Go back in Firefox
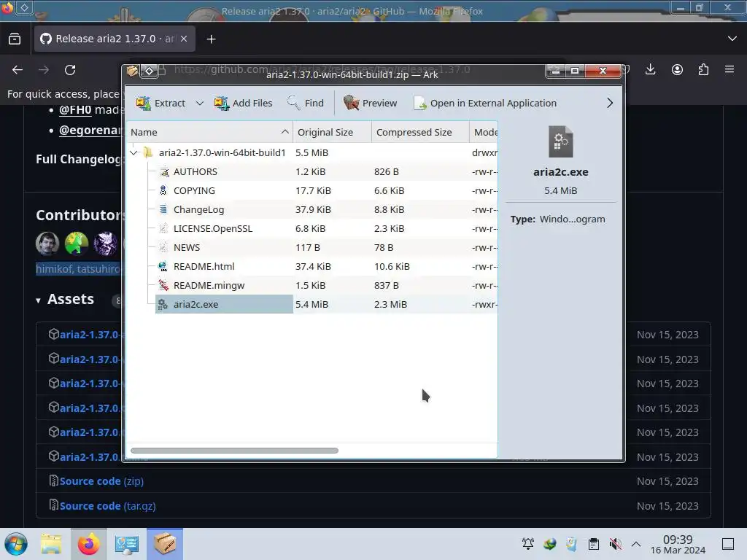Screen dimensions: 747x560 18,70
